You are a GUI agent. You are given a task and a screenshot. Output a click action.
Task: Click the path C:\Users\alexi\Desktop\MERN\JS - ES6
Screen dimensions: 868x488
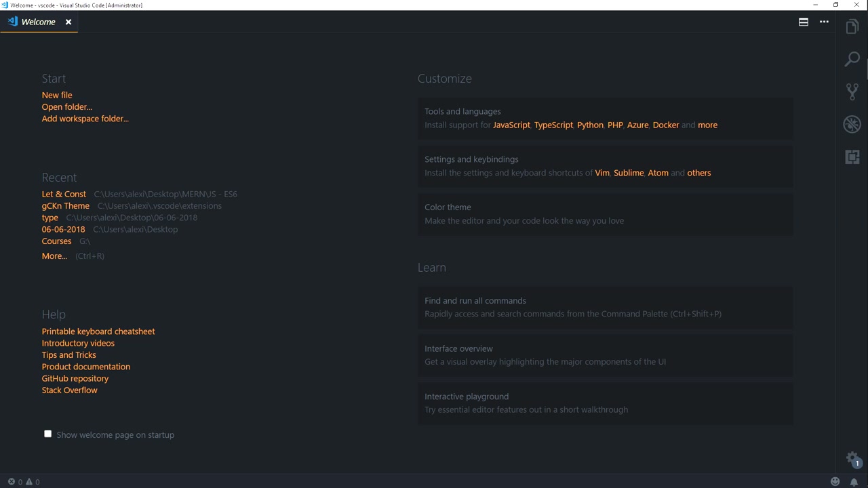click(165, 194)
